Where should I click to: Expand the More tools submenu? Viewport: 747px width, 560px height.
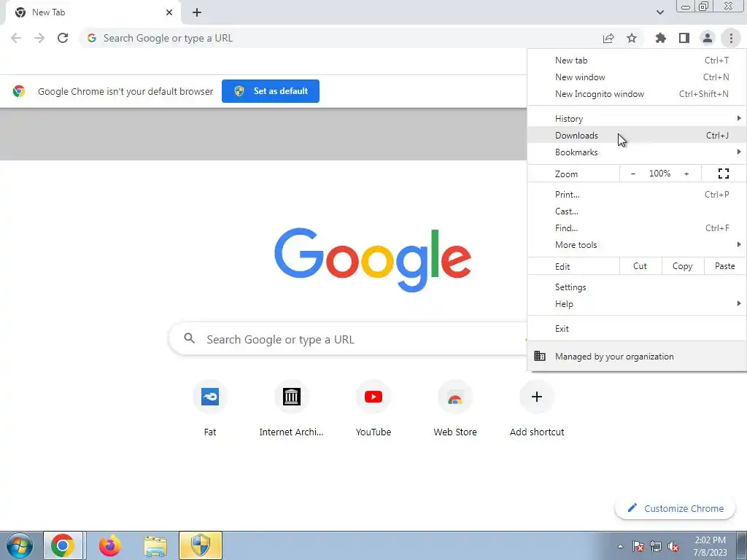tap(637, 245)
